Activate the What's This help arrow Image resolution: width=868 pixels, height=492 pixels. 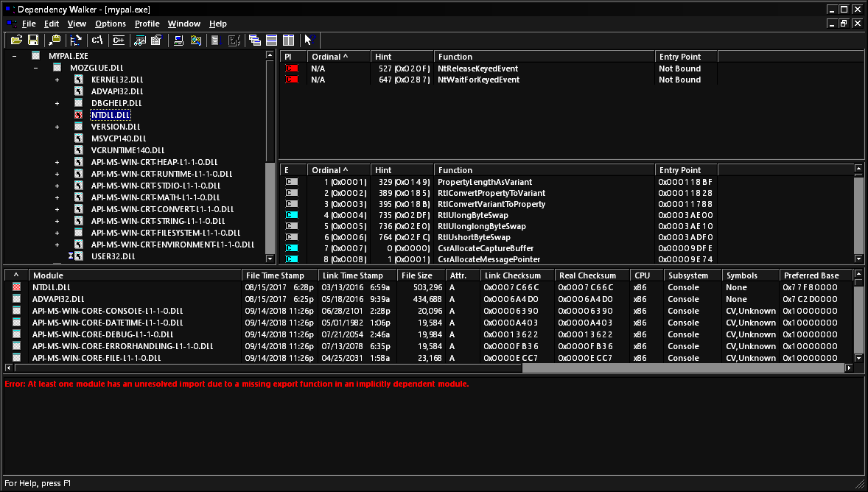(309, 41)
